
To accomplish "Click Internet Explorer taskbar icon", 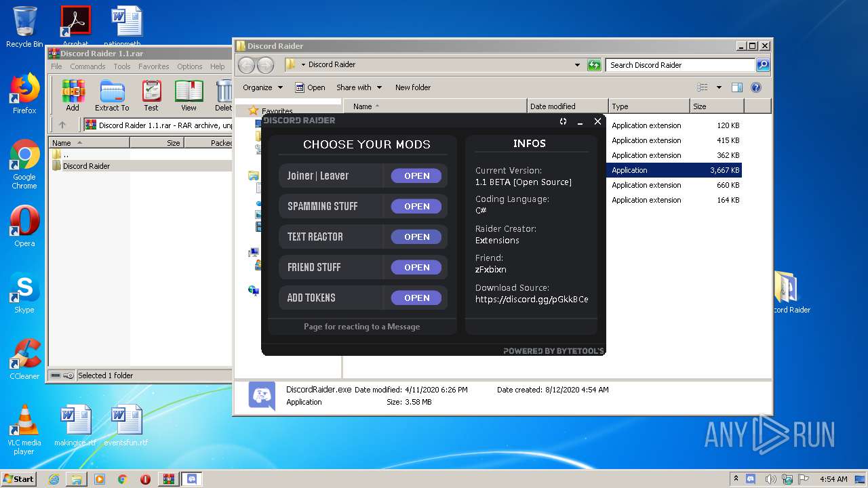I will point(54,479).
